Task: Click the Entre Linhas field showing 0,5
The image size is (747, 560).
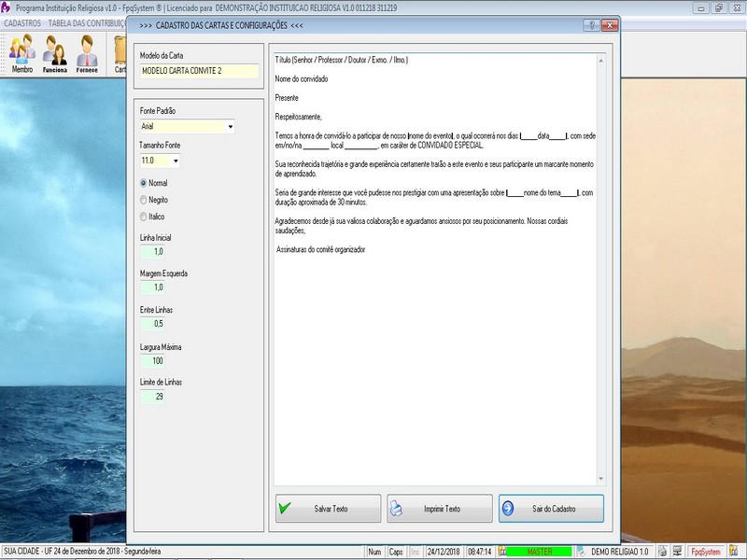Action: click(152, 324)
